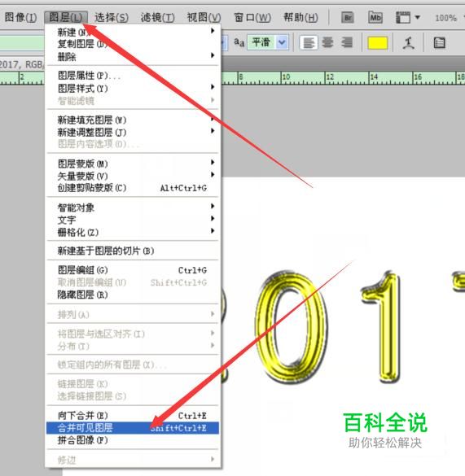Open Mini Bridge with the Mb icon
This screenshot has width=465, height=476.
[375, 18]
